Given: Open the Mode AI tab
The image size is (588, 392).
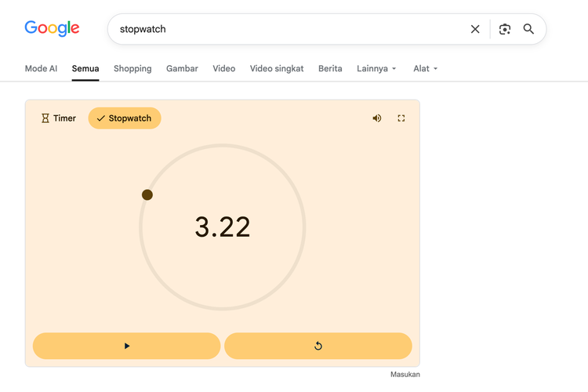Looking at the screenshot, I should coord(41,69).
